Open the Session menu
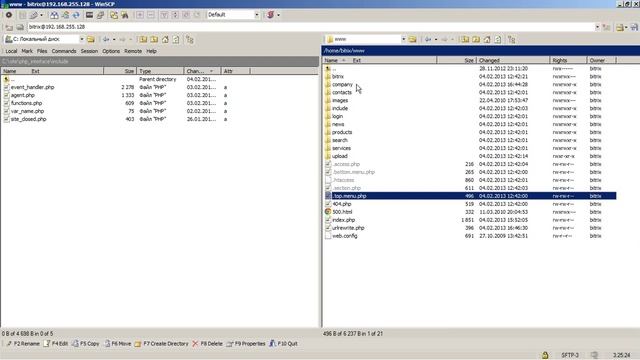Screen dimensions: 640x360 (89, 51)
